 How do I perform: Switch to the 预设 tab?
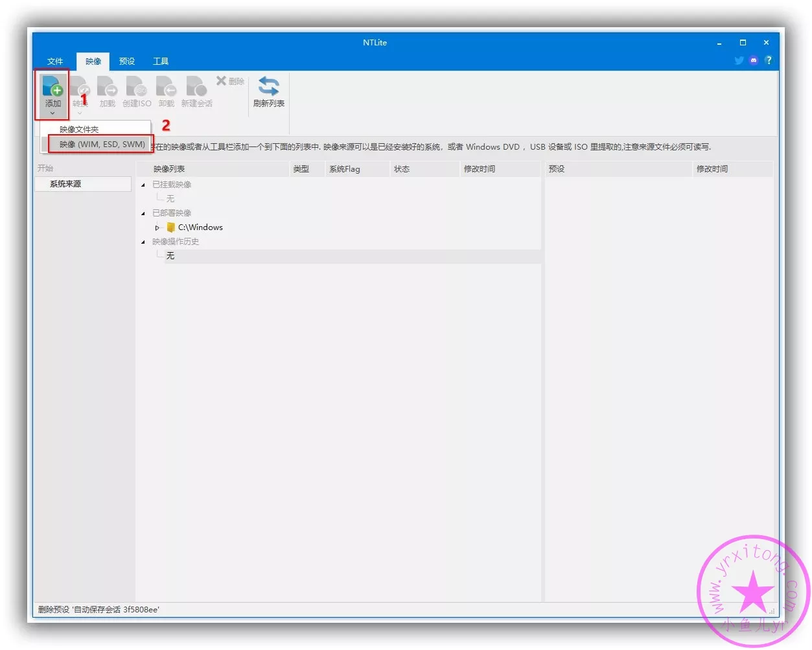[127, 62]
